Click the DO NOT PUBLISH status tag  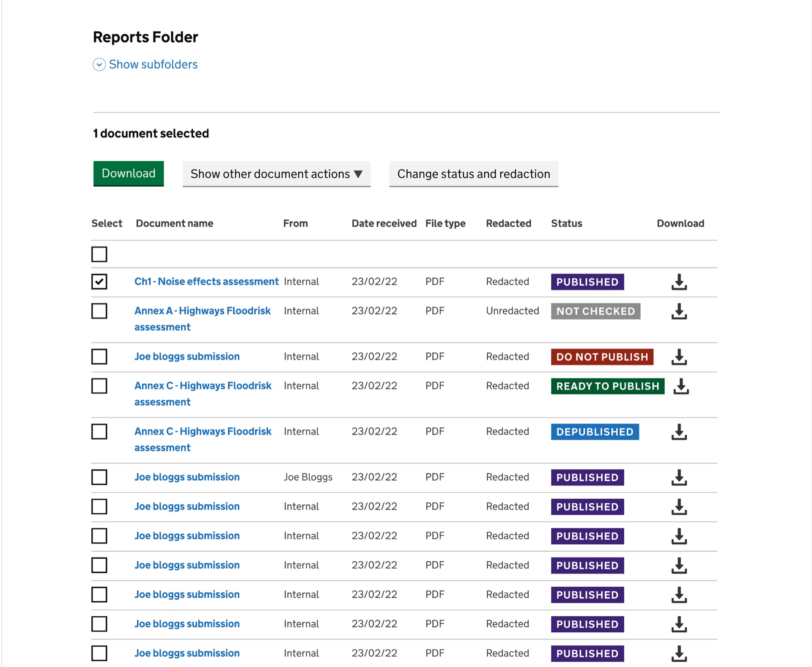click(602, 357)
